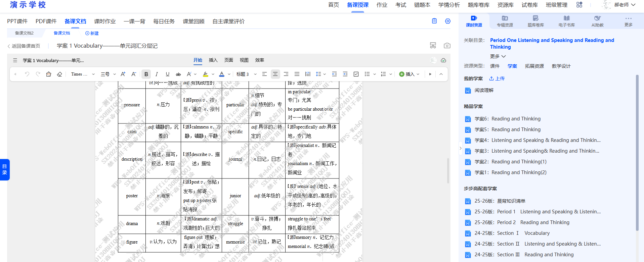Switch to the 插入 ribbon tab

[213, 60]
